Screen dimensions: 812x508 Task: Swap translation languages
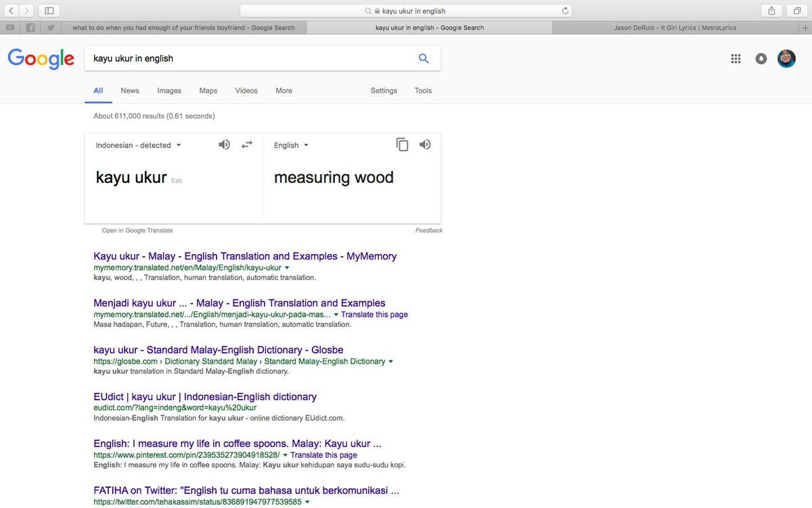coord(246,144)
